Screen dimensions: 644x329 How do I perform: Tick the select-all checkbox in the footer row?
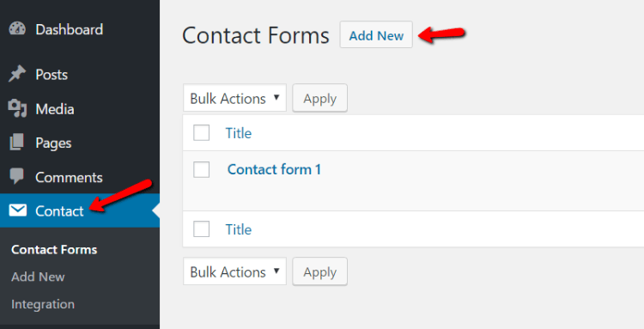click(201, 229)
